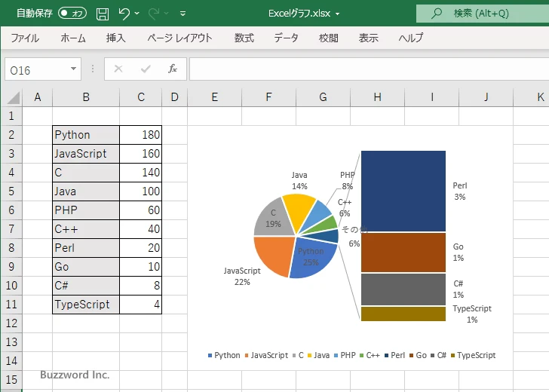This screenshot has width=549, height=392.
Task: Switch to the データ tab
Action: (x=286, y=38)
